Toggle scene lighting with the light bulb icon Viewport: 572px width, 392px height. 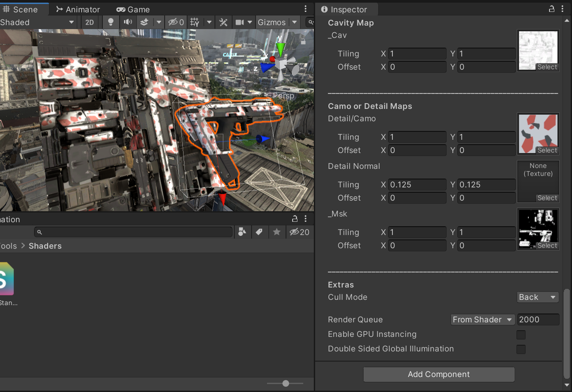(110, 22)
